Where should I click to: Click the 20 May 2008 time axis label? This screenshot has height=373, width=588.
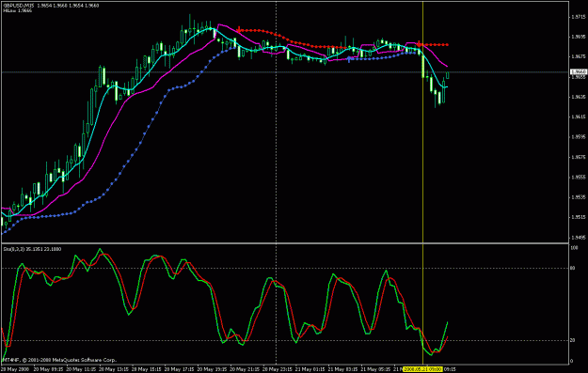15,369
